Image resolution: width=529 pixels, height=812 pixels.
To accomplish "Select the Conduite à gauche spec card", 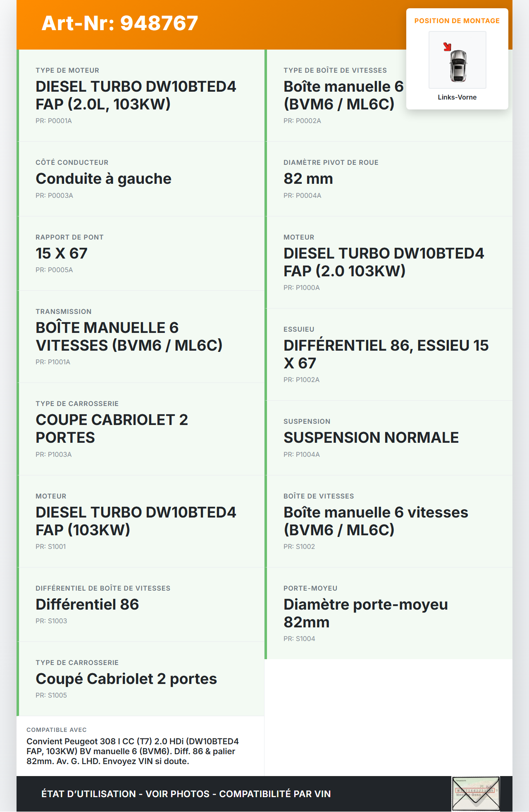I will (x=141, y=178).
